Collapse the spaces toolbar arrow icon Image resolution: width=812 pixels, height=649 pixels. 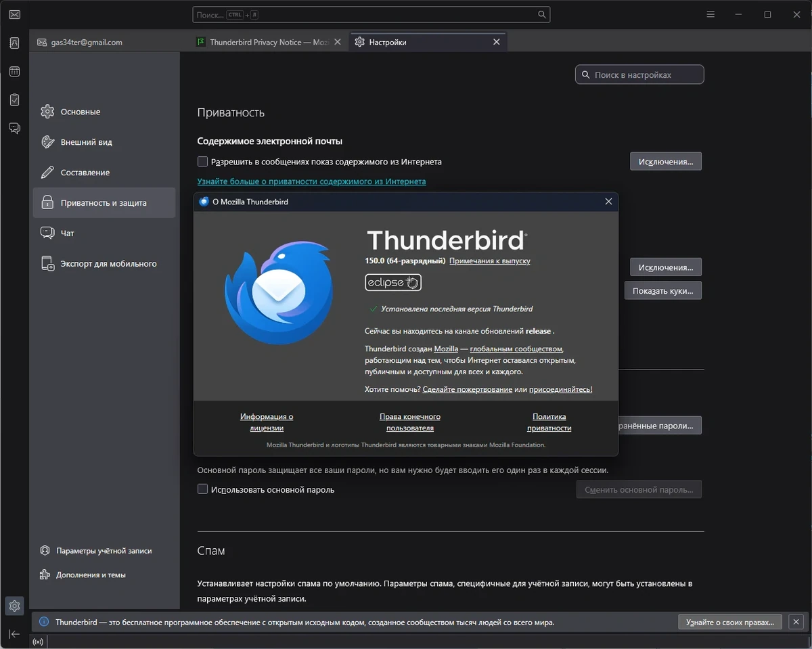(14, 634)
